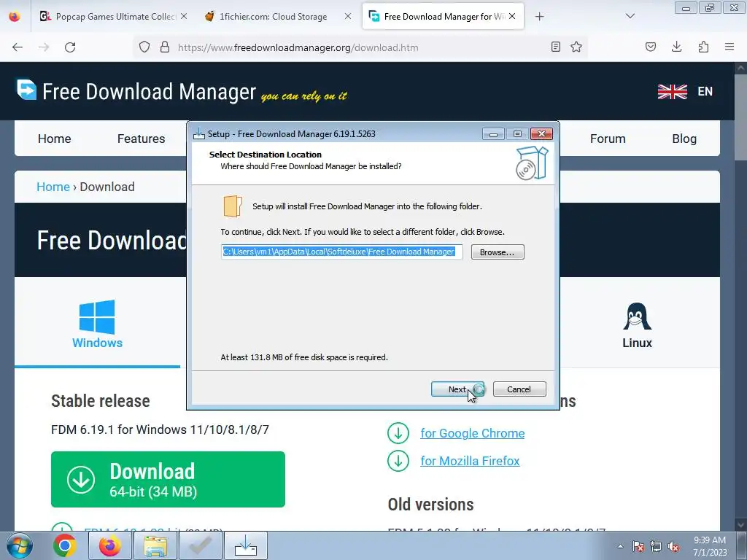Click Next in the Setup wizard
The width and height of the screenshot is (747, 560).
point(457,389)
